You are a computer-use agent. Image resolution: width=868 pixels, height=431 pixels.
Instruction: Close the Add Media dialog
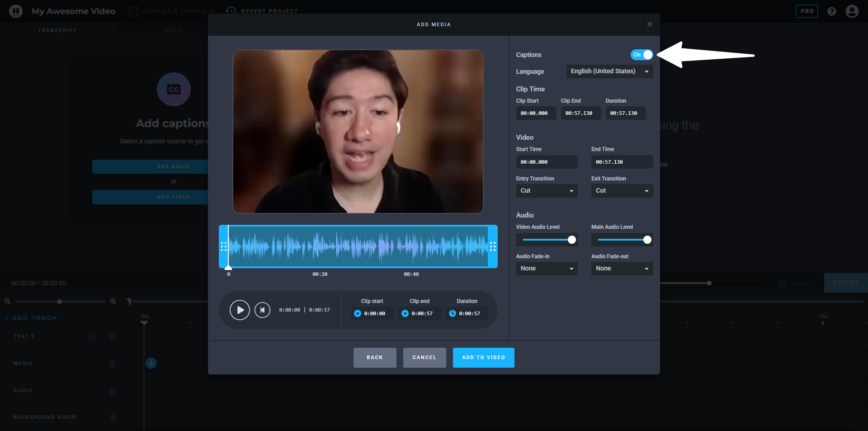click(649, 24)
